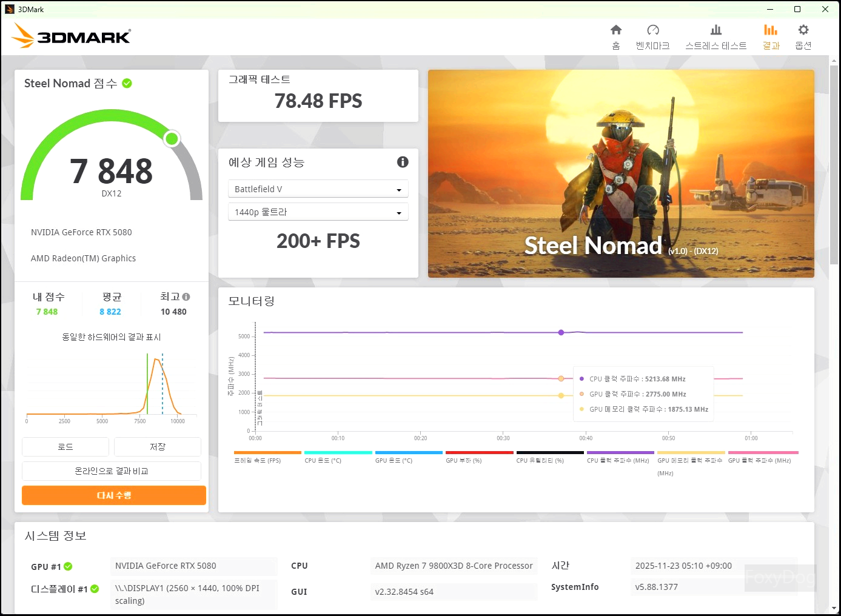Toggle GPU memory clock frequency legend series
Screen dimensions: 841x616
click(x=691, y=463)
